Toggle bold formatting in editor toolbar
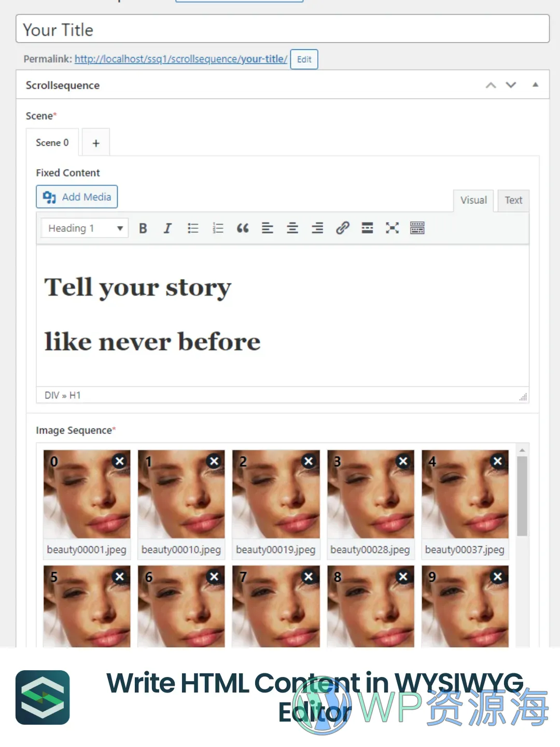Viewport: 560px width, 747px height. (x=143, y=228)
